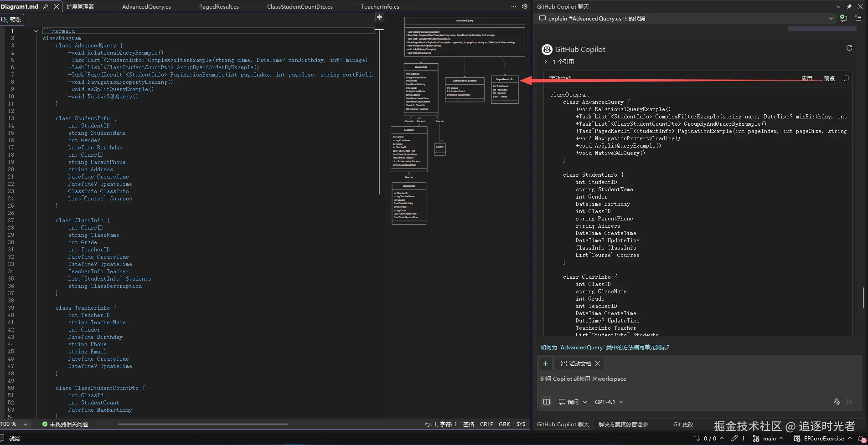Viewport: 868px width, 445px height.
Task: Add a reference with the plus button
Action: [x=545, y=363]
